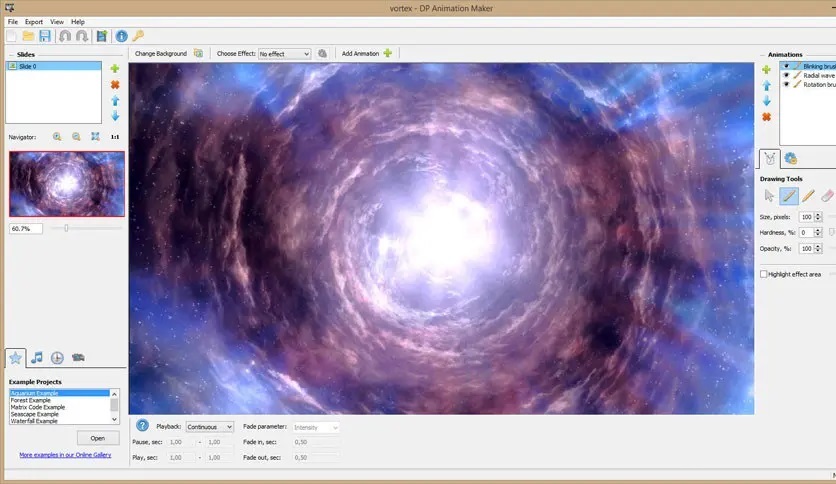Zoom in using Navigator magnifier plus
Screen dimensions: 836x484
coord(57,137)
